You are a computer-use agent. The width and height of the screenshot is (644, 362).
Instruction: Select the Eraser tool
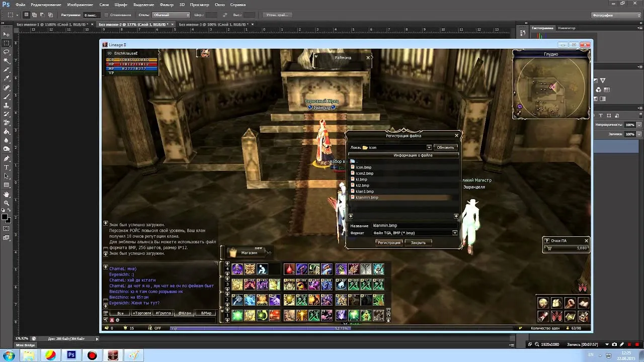7,123
